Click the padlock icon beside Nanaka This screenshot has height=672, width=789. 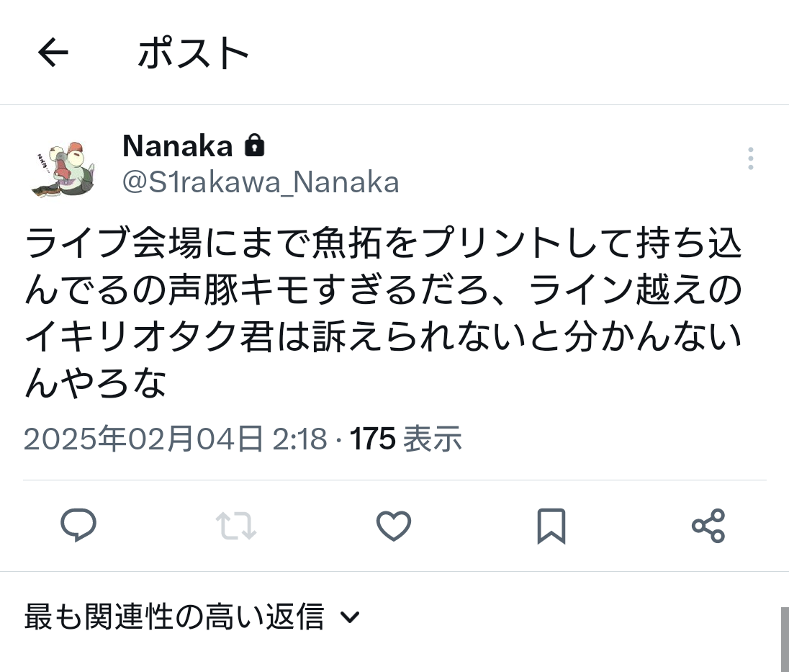254,145
